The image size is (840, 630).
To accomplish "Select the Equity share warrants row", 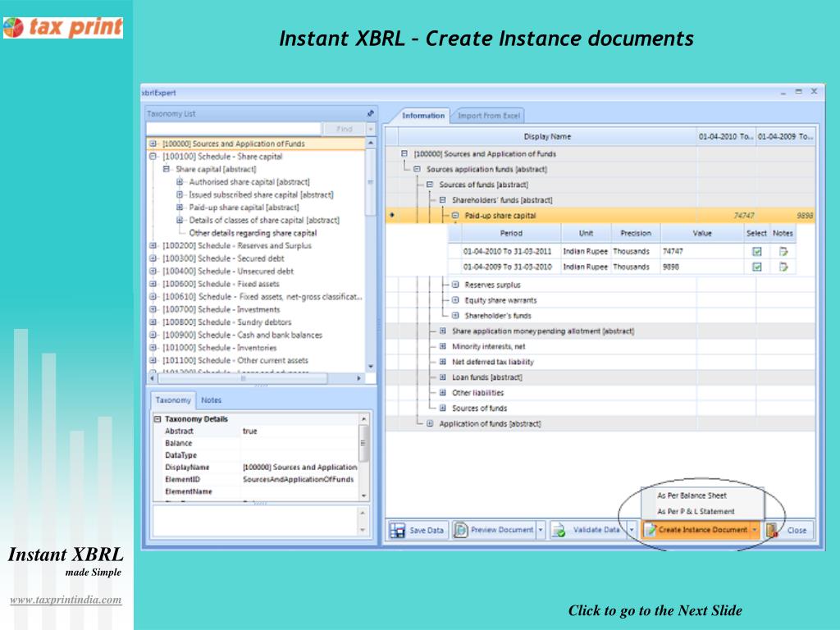I will [600, 300].
